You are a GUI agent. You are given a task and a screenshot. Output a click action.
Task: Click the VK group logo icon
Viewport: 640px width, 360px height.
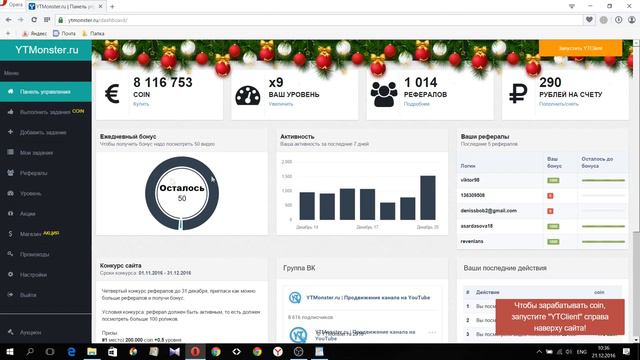[295, 298]
